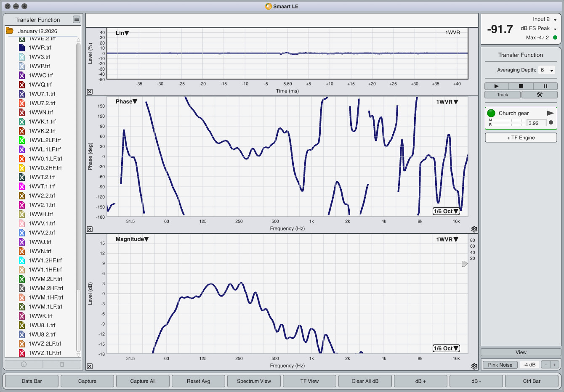
Task: Toggle visibility of 1WVK.1.trf trace
Action: [x=22, y=122]
